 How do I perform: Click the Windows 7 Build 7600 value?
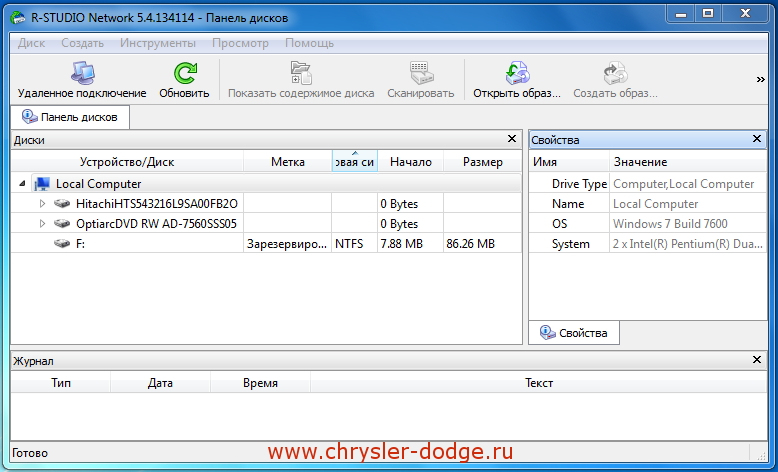(670, 224)
